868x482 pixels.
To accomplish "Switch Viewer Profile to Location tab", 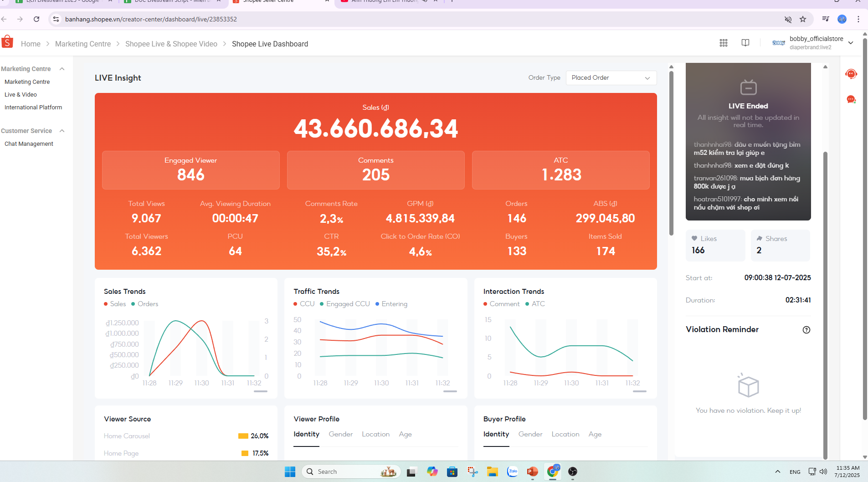I will pyautogui.click(x=376, y=434).
